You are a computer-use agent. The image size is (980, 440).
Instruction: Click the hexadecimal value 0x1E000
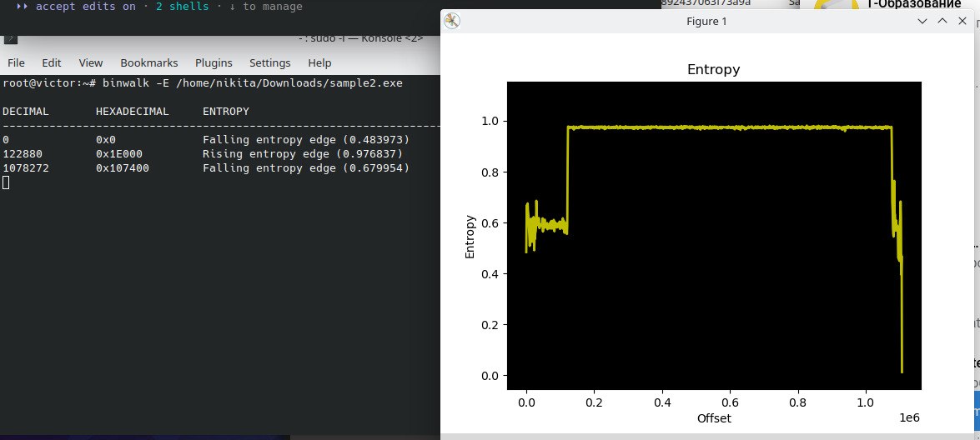(x=118, y=153)
